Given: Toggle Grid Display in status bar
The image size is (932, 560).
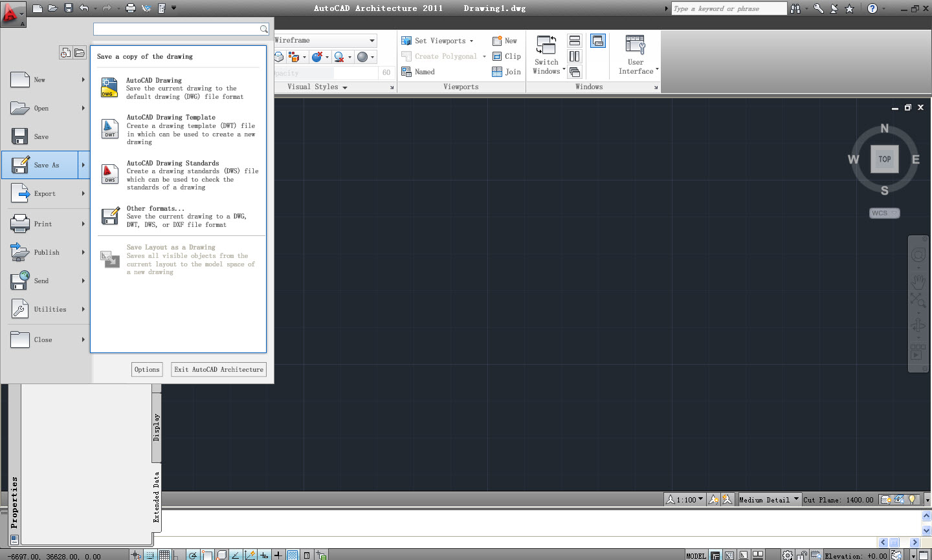Looking at the screenshot, I should point(164,555).
